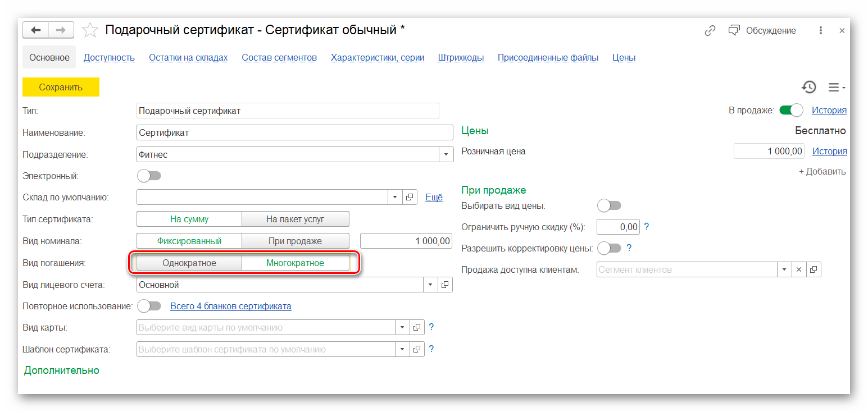Click the manual discount limit field 0,00
Screen dimensions: 868x412
(618, 227)
